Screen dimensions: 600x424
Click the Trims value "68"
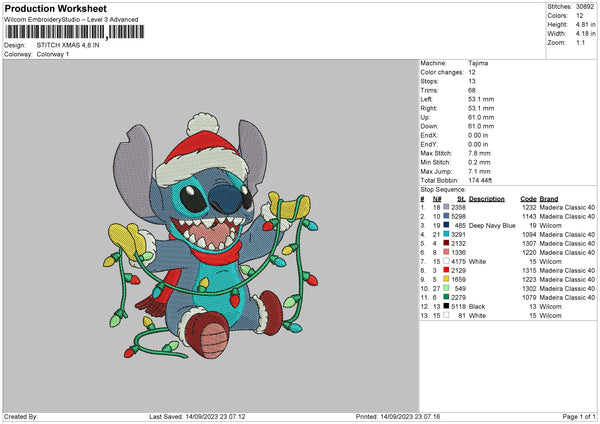(472, 90)
